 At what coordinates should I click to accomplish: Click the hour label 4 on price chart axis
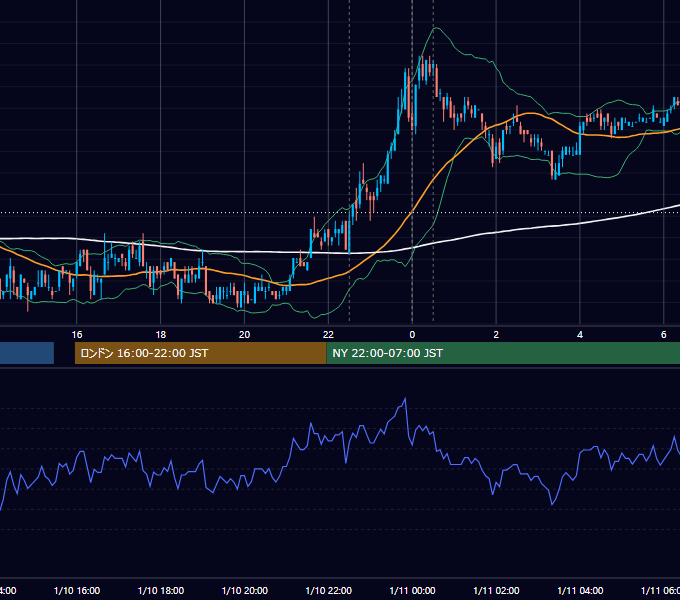pyautogui.click(x=580, y=335)
